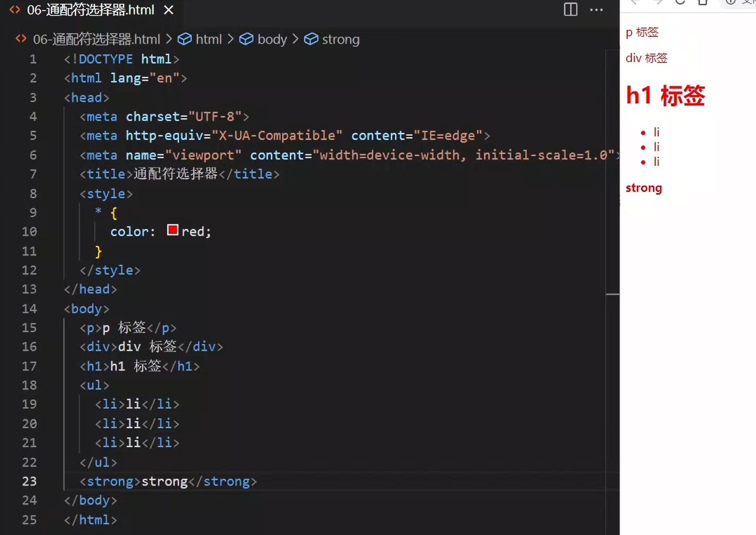Click the asterisk wildcard selector

pos(98,211)
